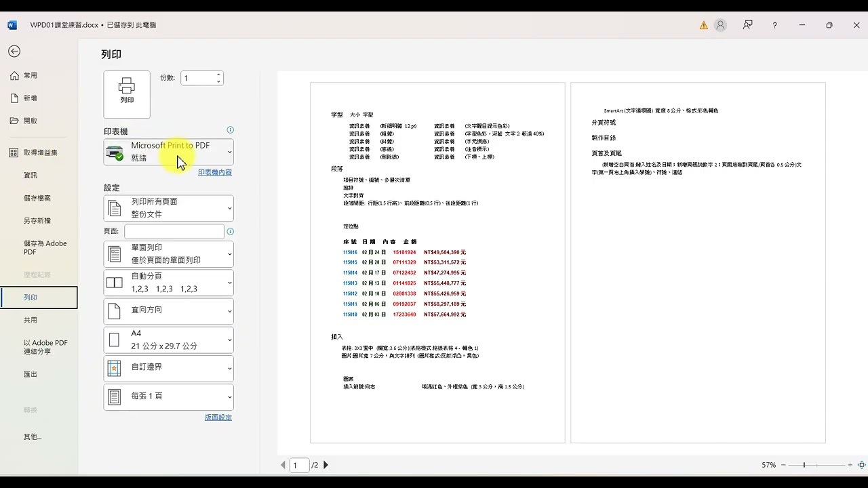Expand the A4 paper size dropdown
This screenshot has height=488, width=868.
169,340
